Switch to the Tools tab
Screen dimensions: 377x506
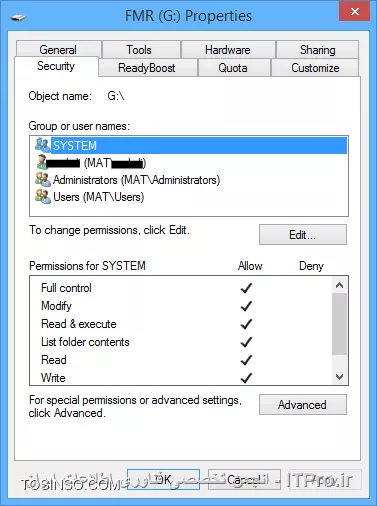click(x=141, y=50)
